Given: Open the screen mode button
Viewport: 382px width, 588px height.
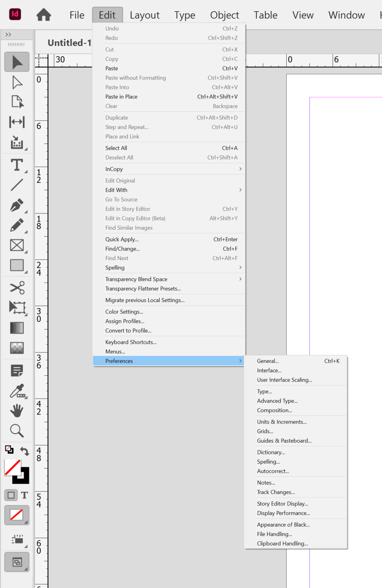Looking at the screenshot, I should click(17, 563).
